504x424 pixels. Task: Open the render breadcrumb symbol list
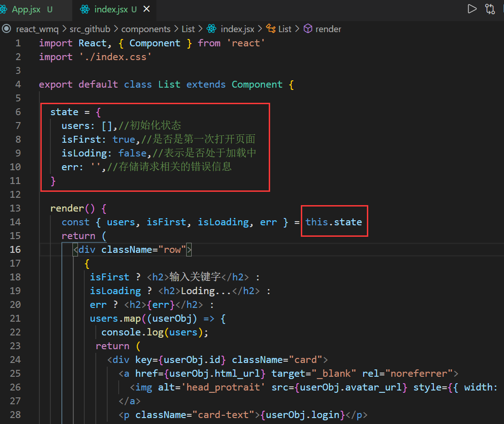328,29
